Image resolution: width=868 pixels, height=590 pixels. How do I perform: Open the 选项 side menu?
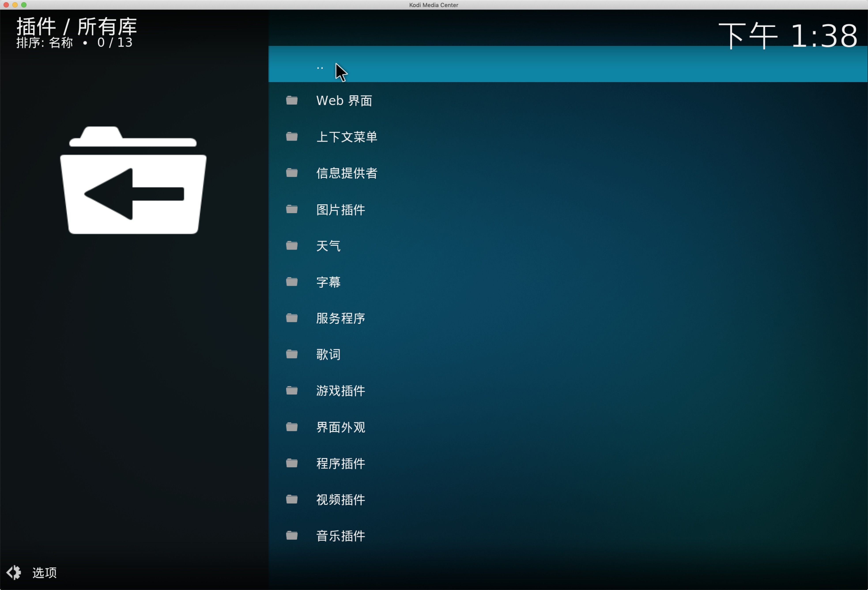pos(44,572)
